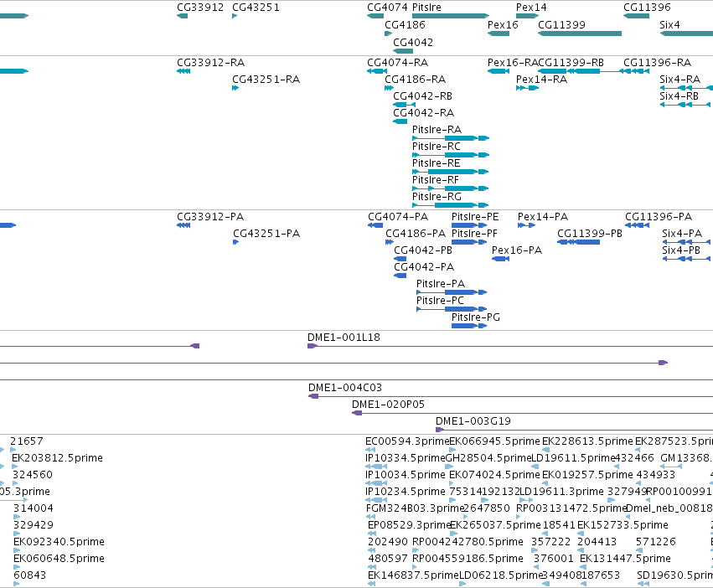Screen dimensions: 713x588
Task: Select the Pitslre-RA transcript glyph
Action: click(x=450, y=138)
